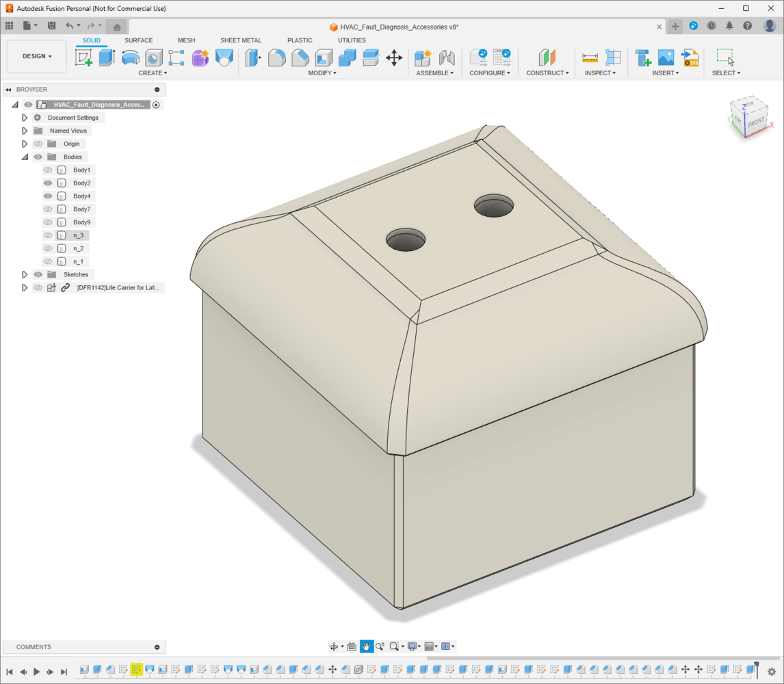The width and height of the screenshot is (784, 684).
Task: Click the Extrude tool icon
Action: click(x=107, y=57)
